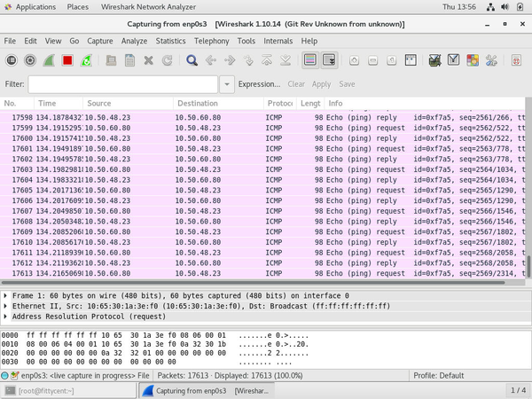Image resolution: width=532 pixels, height=399 pixels.
Task: Open coloring rules icon
Action: click(473, 60)
